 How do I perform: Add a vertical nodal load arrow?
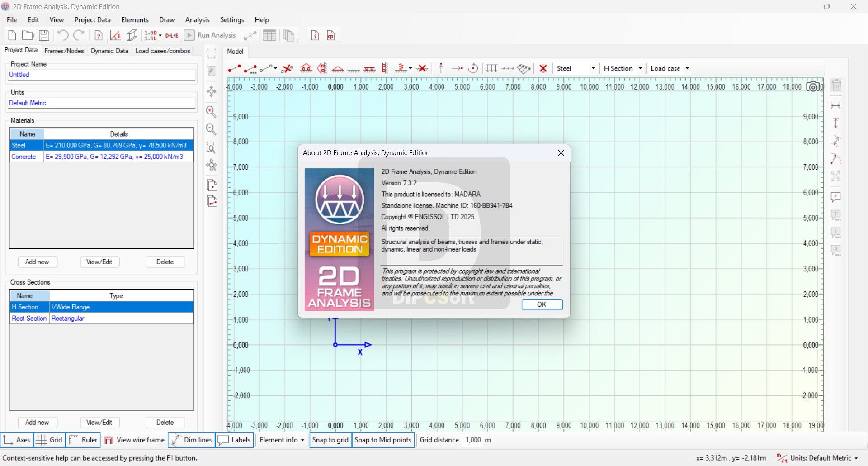click(x=441, y=68)
